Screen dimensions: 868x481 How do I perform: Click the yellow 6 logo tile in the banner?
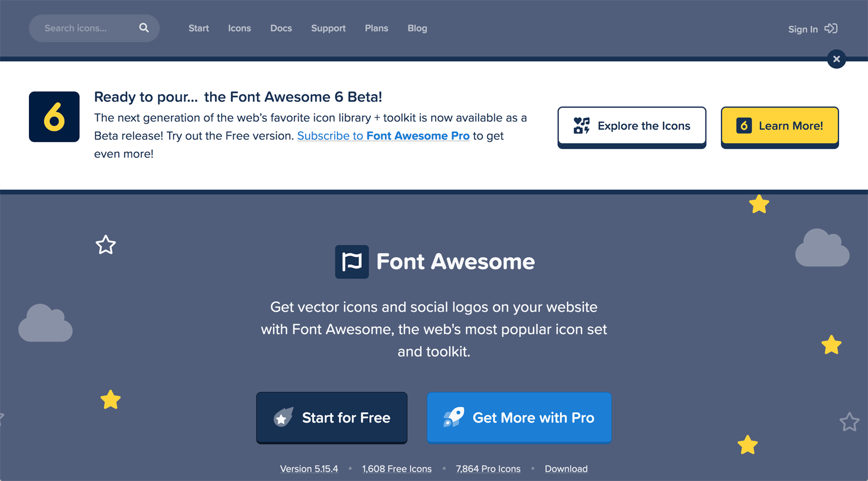[x=54, y=117]
